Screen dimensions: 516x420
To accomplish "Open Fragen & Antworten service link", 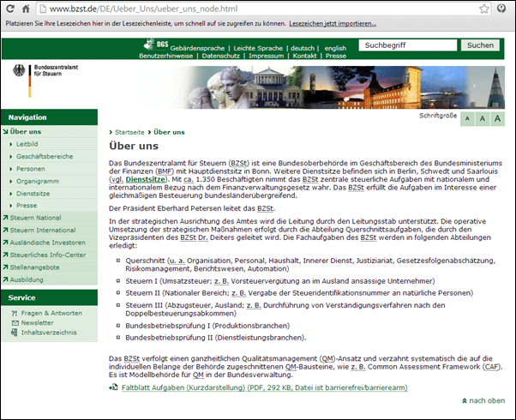I will tap(51, 313).
